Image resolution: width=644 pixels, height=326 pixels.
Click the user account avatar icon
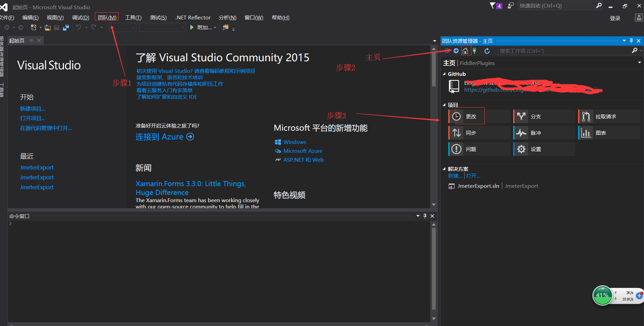coord(639,18)
